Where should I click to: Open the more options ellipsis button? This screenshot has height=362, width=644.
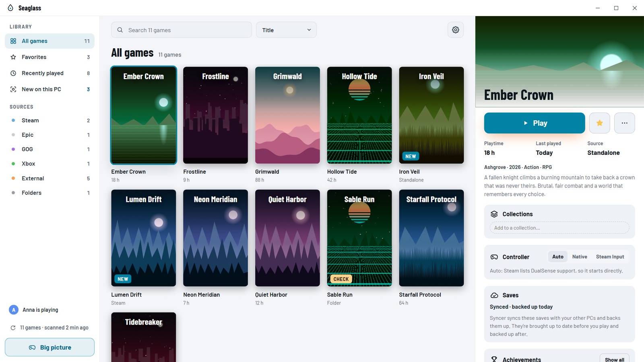point(625,123)
